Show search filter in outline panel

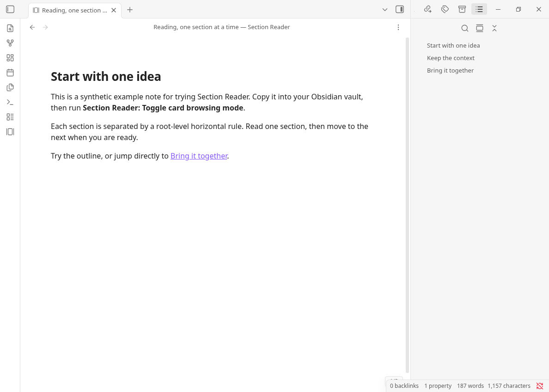coord(464,28)
